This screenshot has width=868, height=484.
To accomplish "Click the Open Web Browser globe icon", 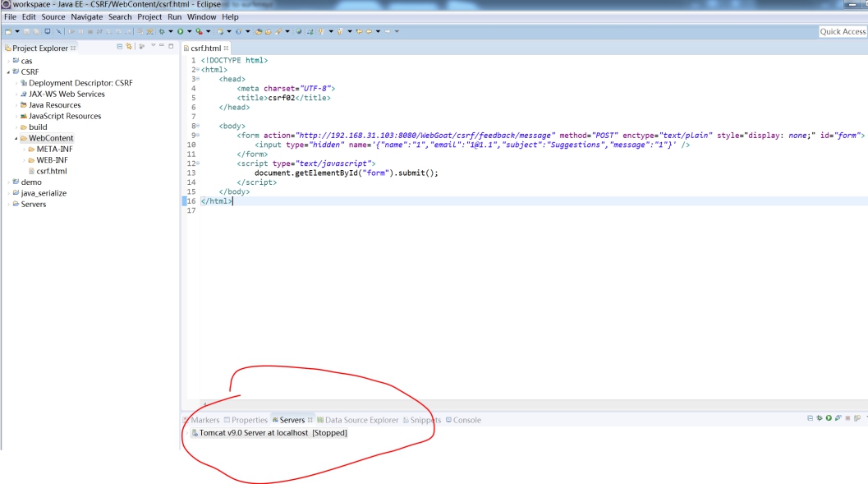I will (x=298, y=31).
